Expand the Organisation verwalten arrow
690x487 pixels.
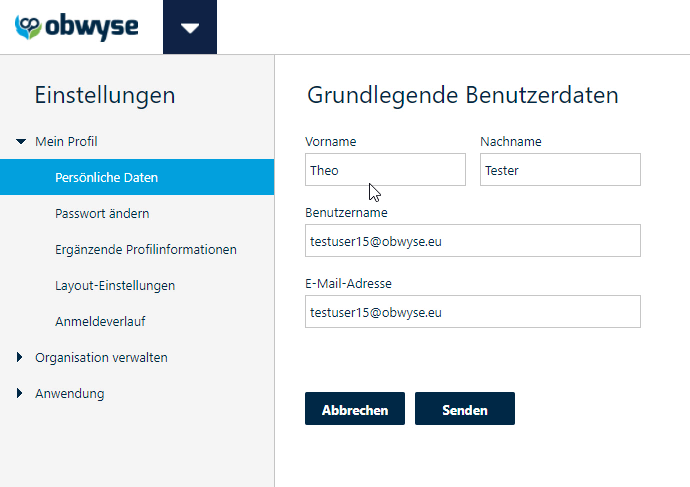coord(19,357)
